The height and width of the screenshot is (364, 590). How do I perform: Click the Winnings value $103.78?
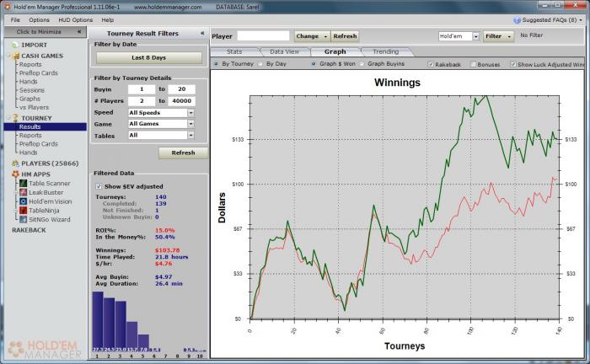[x=168, y=250]
